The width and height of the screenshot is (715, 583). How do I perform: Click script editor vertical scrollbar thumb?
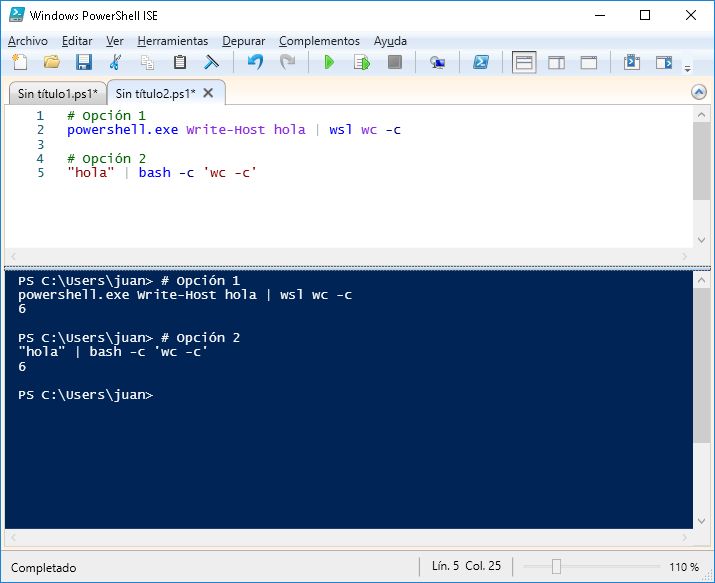point(701,161)
